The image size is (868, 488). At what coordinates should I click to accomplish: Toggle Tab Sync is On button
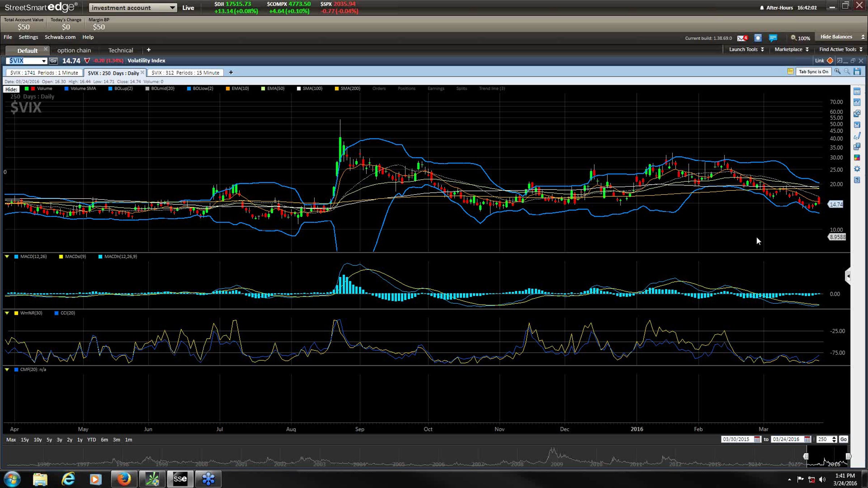[813, 72]
